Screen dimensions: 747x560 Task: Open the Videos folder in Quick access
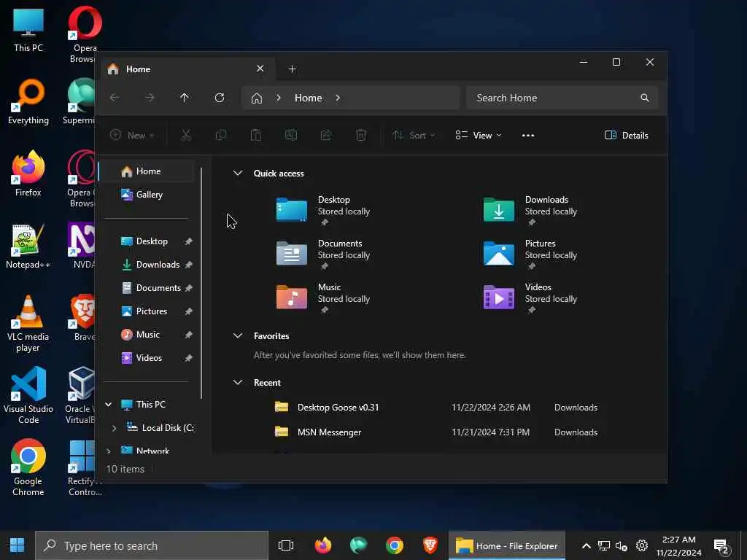tap(530, 297)
